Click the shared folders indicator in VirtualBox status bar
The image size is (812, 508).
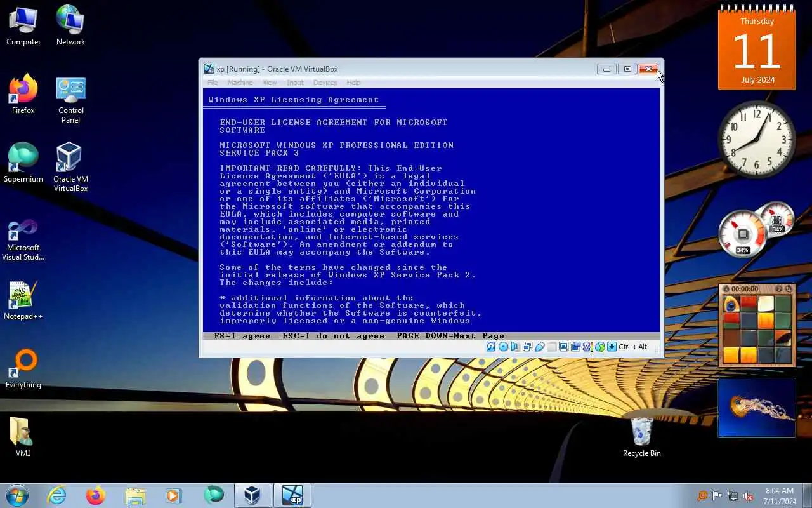552,347
